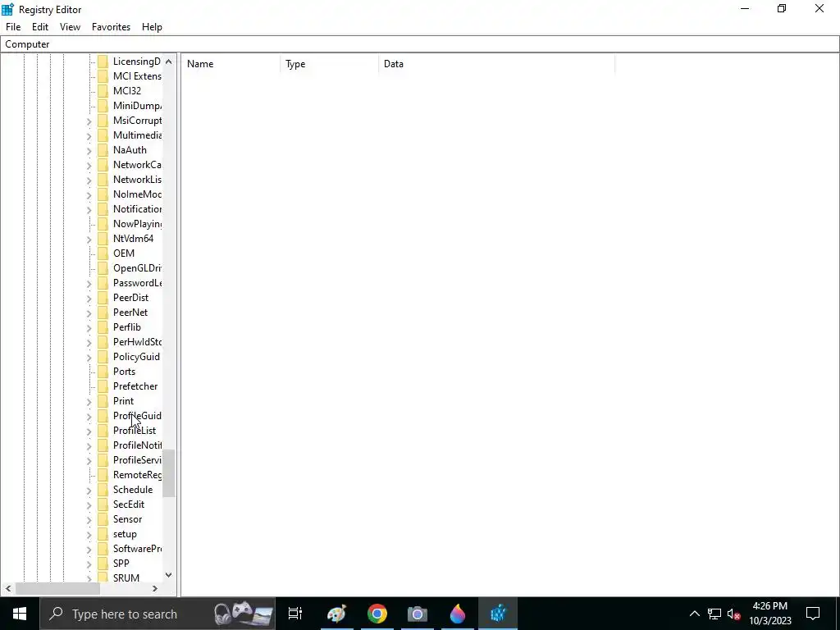840x630 pixels.
Task: Select the OpenGLDri folder icon
Action: pyautogui.click(x=103, y=268)
